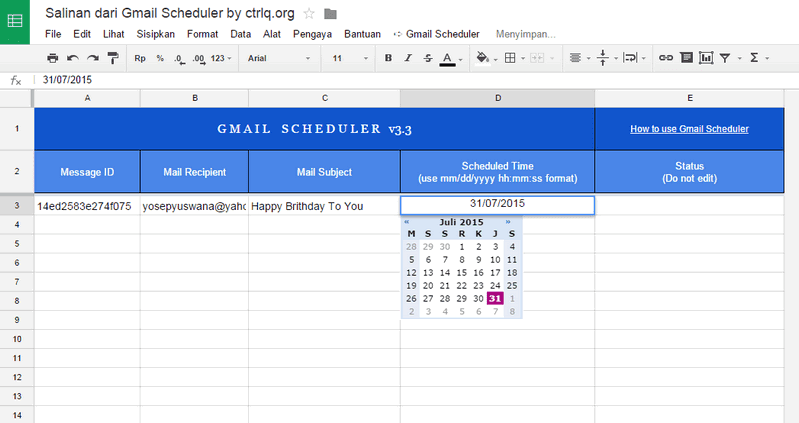Open the text color picker
The width and height of the screenshot is (799, 423).
click(447, 59)
